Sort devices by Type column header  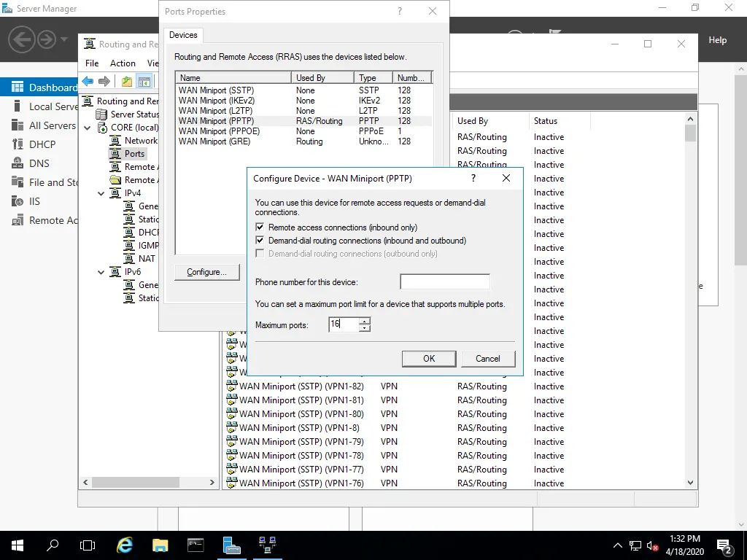(x=373, y=77)
